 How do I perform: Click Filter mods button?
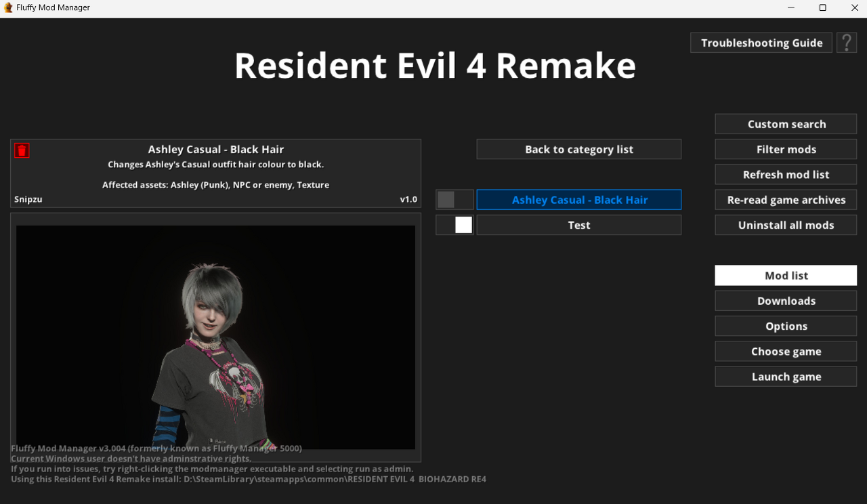point(786,149)
